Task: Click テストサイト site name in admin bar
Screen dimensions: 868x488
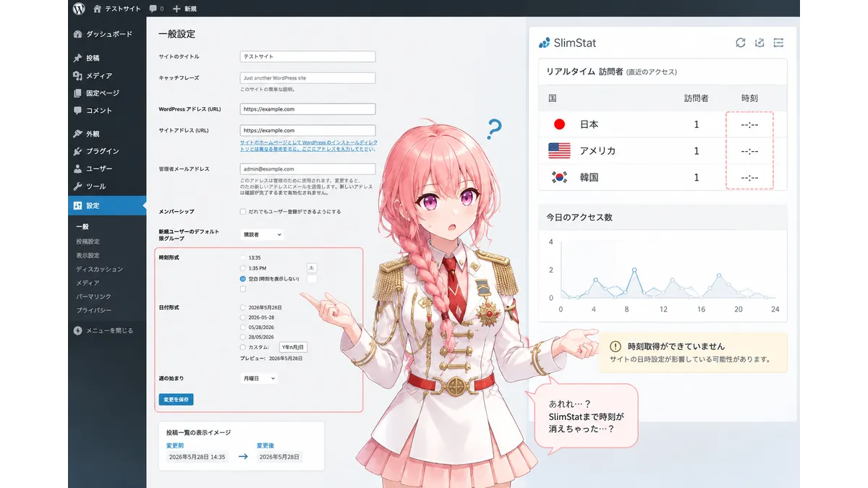Action: click(x=123, y=9)
